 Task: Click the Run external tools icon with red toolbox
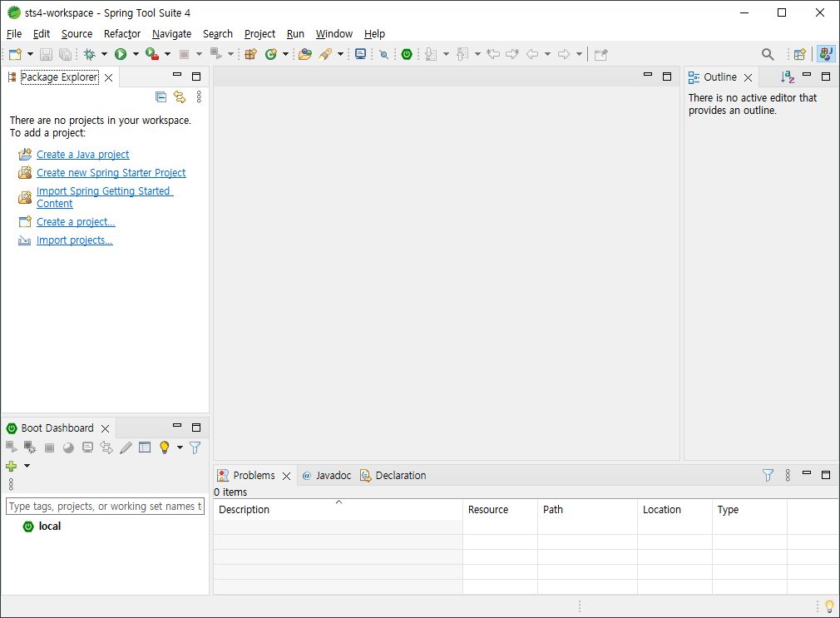(x=152, y=54)
